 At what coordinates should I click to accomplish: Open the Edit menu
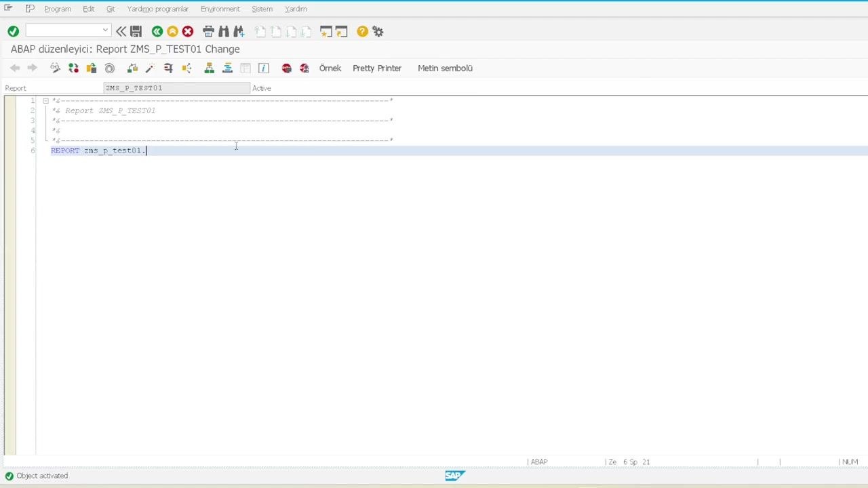[x=89, y=9]
